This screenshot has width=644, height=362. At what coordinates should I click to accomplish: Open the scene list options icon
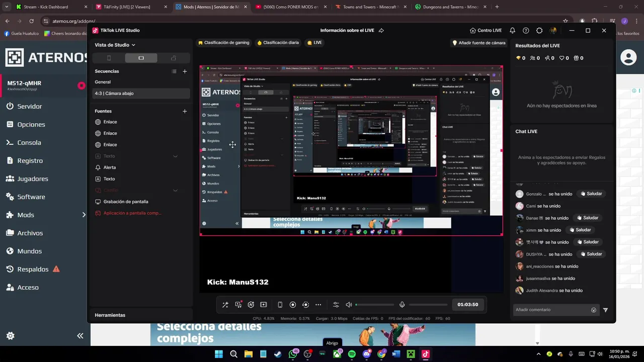174,71
